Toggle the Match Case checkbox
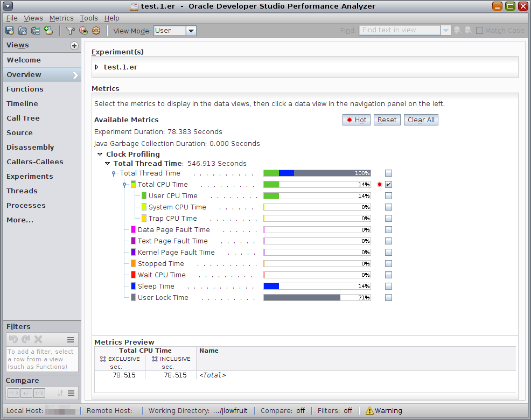The image size is (531, 420). click(x=479, y=31)
